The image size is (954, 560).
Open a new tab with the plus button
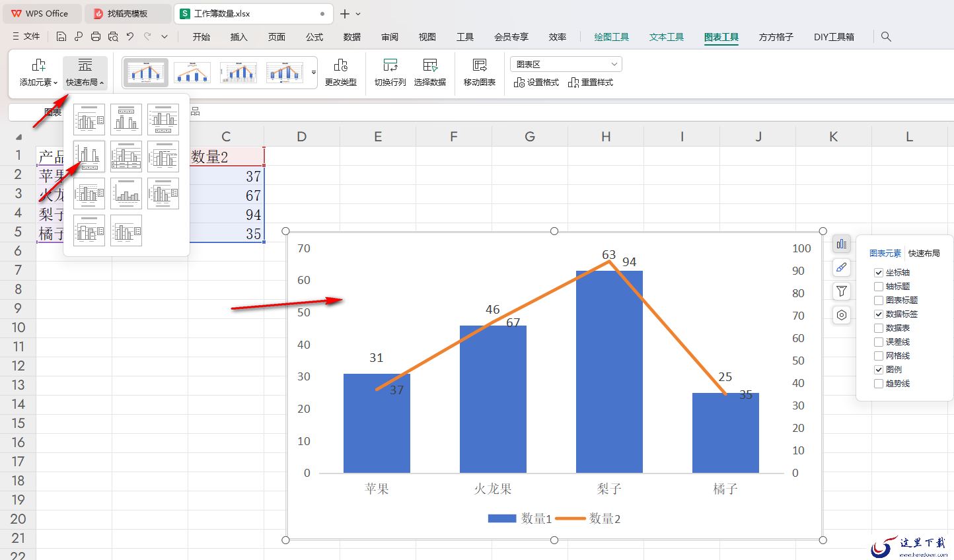345,14
